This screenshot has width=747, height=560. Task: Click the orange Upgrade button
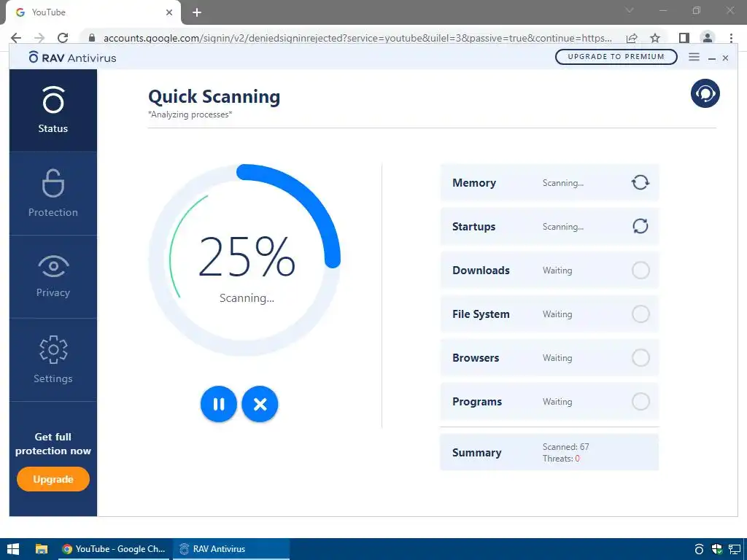pyautogui.click(x=53, y=479)
